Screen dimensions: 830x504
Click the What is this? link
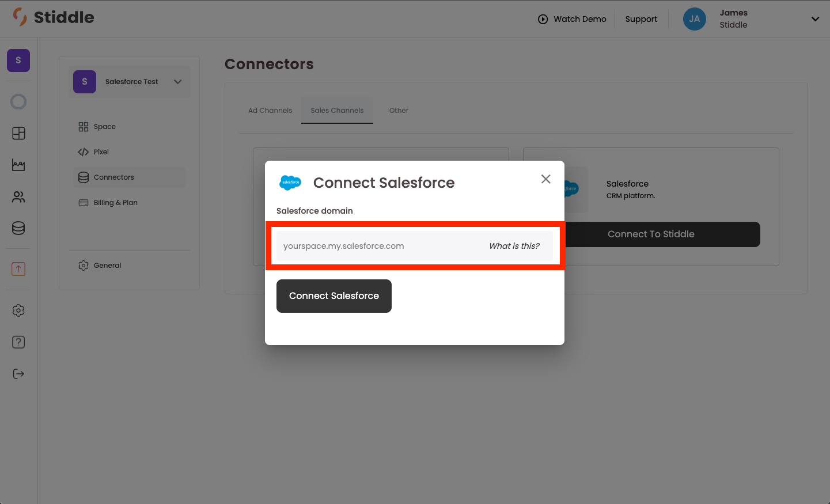point(514,246)
